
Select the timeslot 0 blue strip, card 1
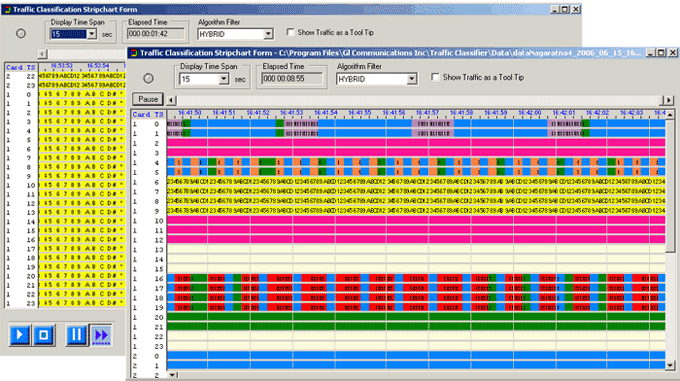(416, 124)
